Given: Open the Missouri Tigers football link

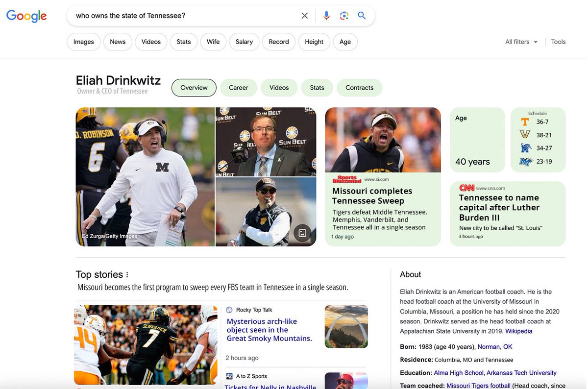Looking at the screenshot, I should (x=479, y=386).
